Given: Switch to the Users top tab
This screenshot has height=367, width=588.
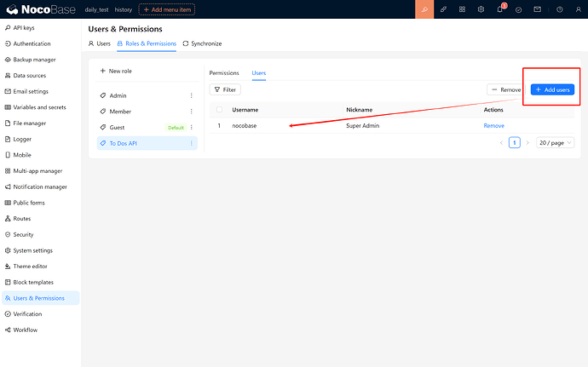Looking at the screenshot, I should click(x=100, y=43).
